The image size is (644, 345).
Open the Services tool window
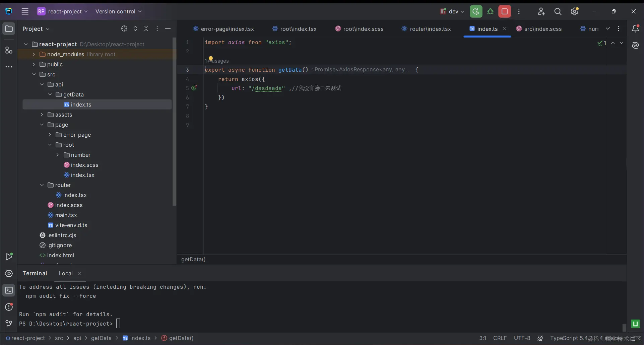[x=9, y=273]
